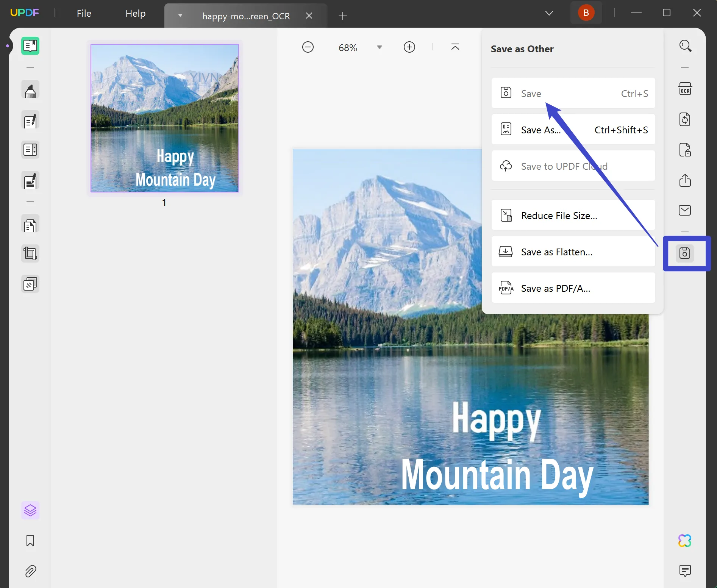Open the UPDF AI assistant icon
Image resolution: width=717 pixels, height=588 pixels.
pyautogui.click(x=685, y=541)
